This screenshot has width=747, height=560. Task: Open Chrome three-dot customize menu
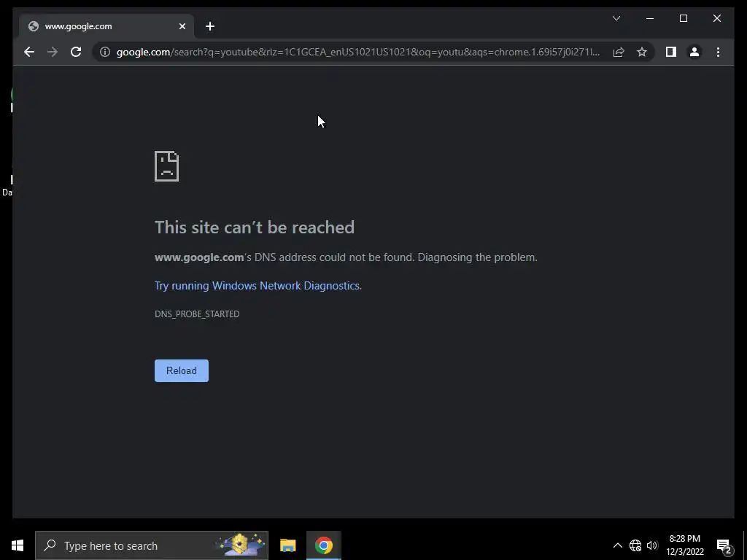coord(718,52)
